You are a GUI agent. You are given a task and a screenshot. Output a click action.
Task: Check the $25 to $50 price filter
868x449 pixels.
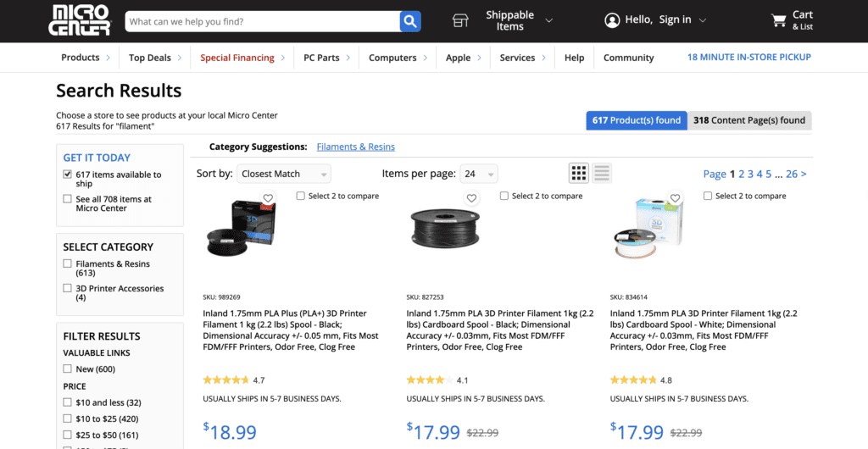coord(68,435)
